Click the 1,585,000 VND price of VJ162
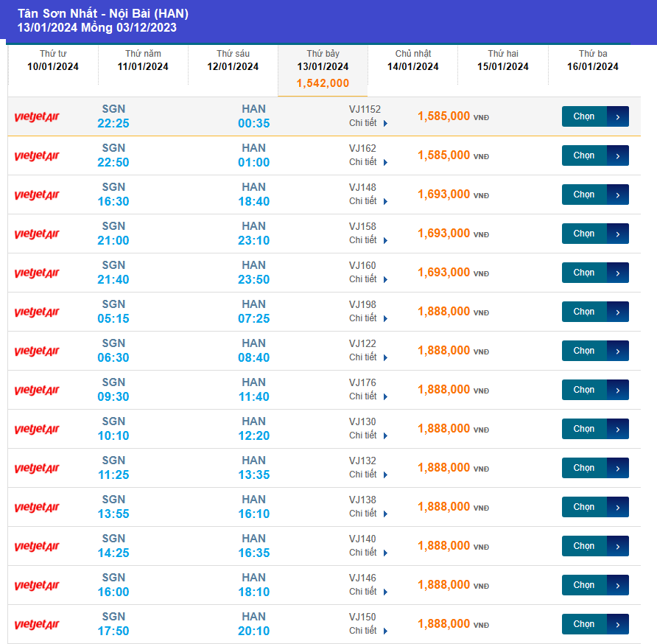This screenshot has height=644, width=657. pos(443,155)
